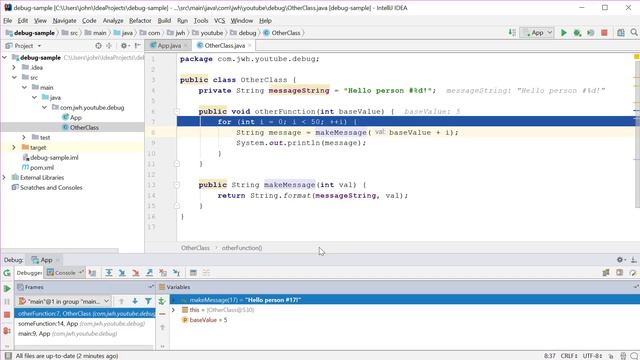Open Search Everywhere magnifier
Screen dimensions: 640x360
click(x=634, y=33)
